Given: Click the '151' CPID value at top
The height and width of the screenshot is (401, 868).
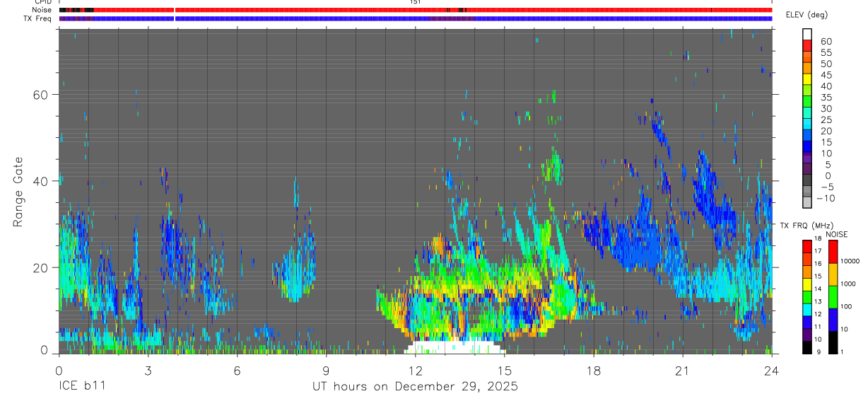Looking at the screenshot, I should [415, 2].
